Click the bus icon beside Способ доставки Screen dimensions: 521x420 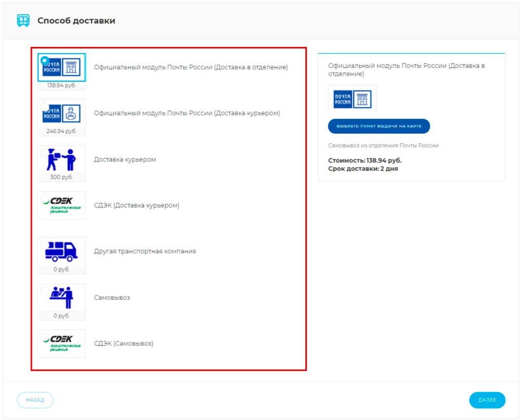[23, 21]
